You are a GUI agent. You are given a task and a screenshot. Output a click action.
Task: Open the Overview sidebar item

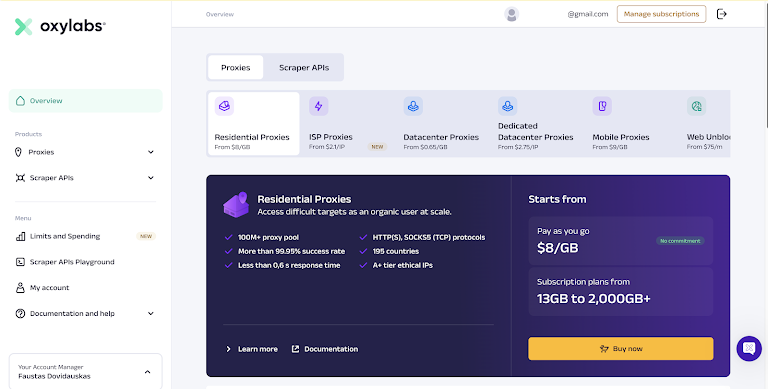(x=85, y=101)
